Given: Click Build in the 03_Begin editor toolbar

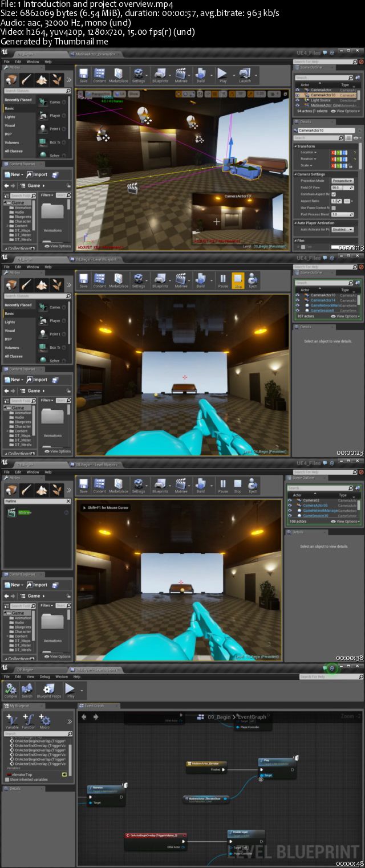Looking at the screenshot, I should [200, 75].
